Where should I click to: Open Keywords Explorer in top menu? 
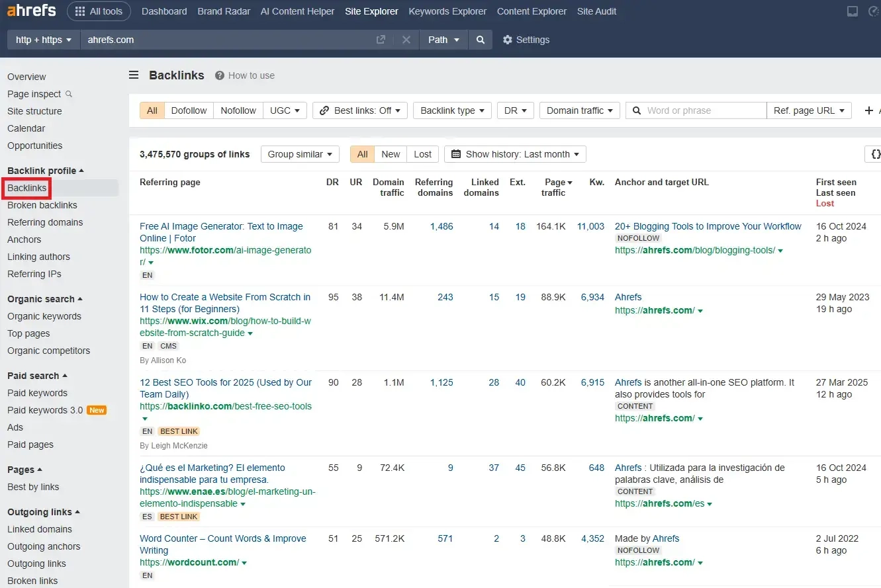point(447,11)
